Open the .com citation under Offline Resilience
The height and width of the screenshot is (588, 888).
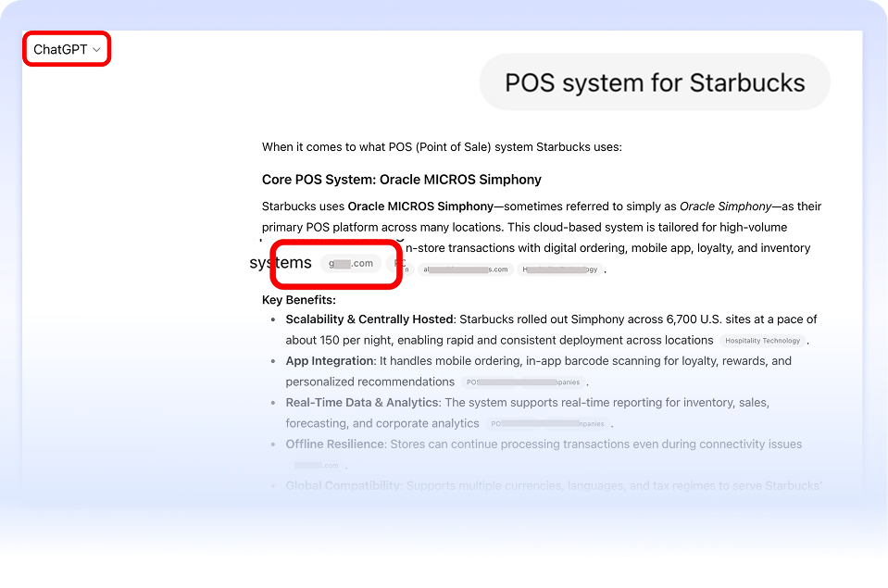coord(317,465)
